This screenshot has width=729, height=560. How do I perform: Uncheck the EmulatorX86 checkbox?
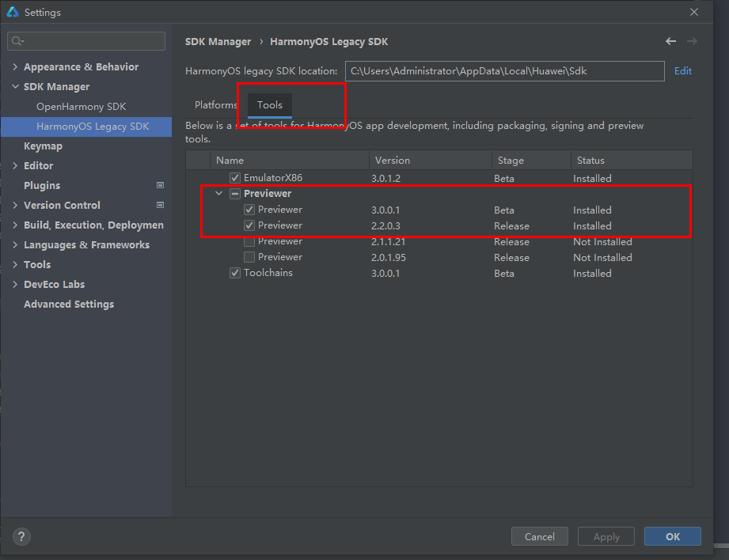(235, 178)
